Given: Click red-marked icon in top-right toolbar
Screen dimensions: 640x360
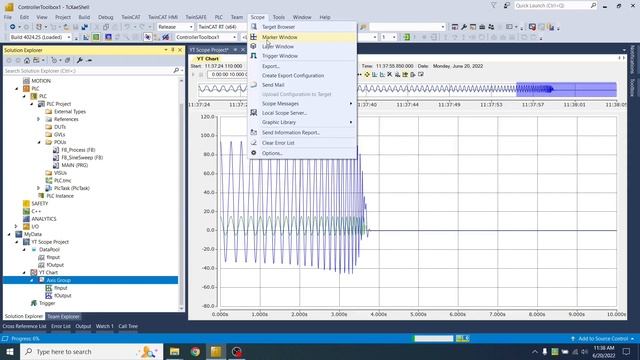Looking at the screenshot, I should tap(532, 27).
